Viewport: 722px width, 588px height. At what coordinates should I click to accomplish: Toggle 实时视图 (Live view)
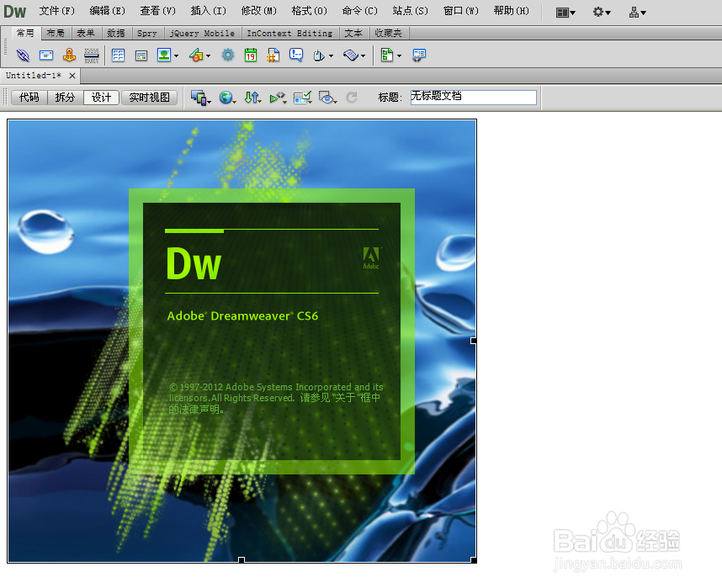tap(149, 98)
